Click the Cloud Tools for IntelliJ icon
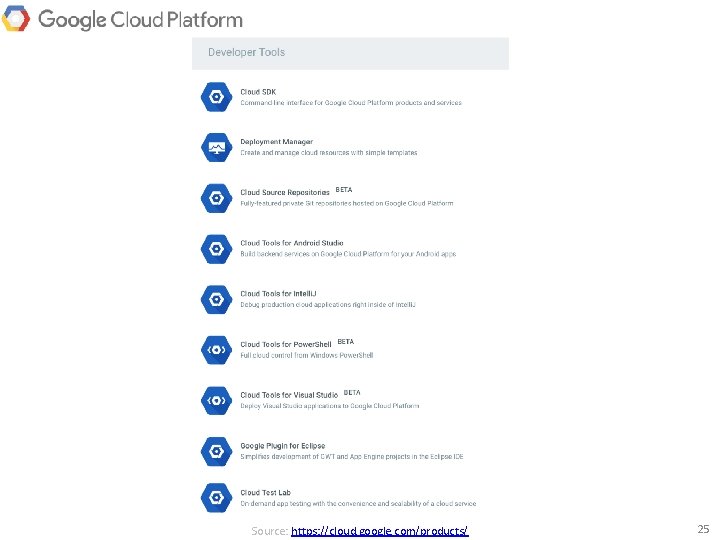 (216, 299)
